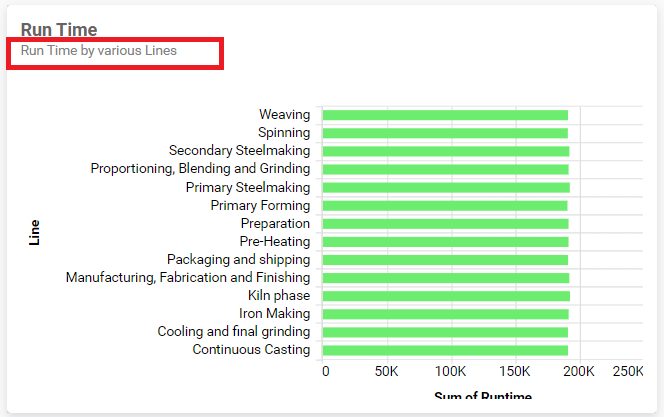Select the Primary Forming category label
The height and width of the screenshot is (417, 664).
pyautogui.click(x=260, y=205)
